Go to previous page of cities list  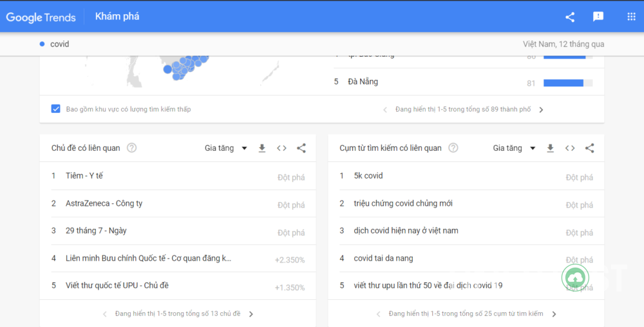tap(385, 110)
